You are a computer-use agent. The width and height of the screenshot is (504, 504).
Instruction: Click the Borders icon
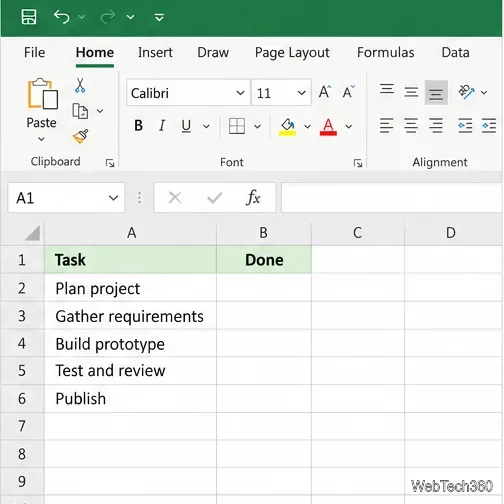tap(237, 126)
